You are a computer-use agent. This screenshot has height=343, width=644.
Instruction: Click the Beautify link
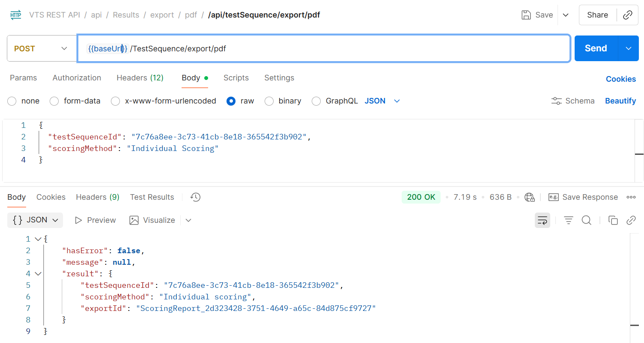click(620, 101)
